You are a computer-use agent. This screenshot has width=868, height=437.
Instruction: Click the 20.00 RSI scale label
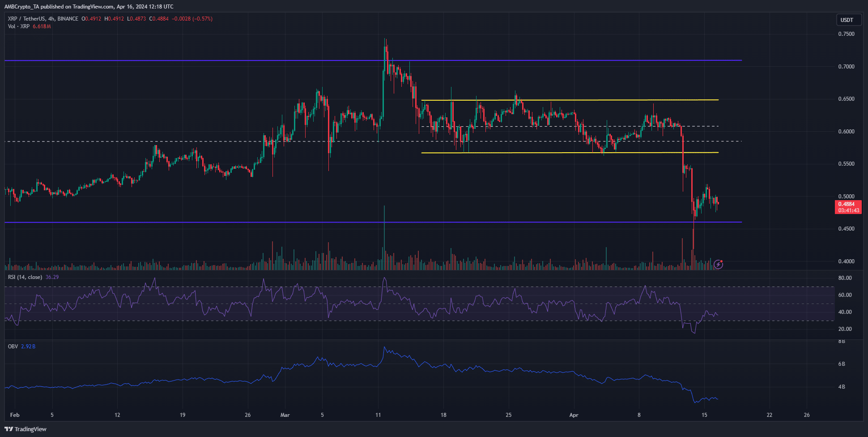845,329
